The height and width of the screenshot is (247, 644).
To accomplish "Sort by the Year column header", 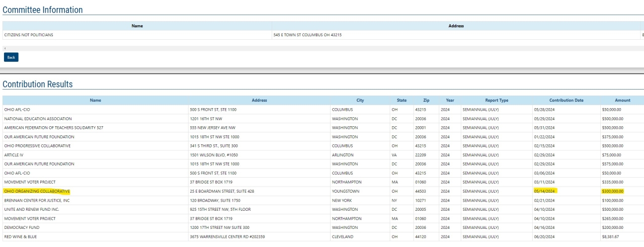I will tap(450, 100).
